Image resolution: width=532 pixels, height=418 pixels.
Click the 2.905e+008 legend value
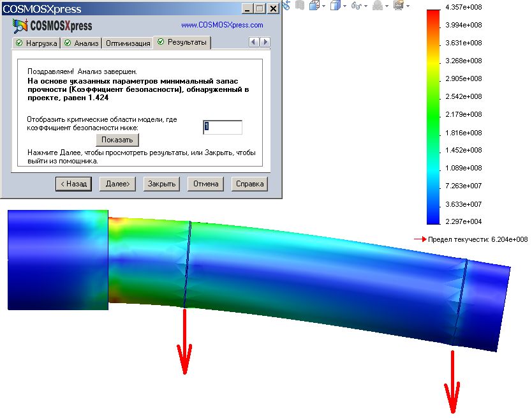[x=464, y=78]
